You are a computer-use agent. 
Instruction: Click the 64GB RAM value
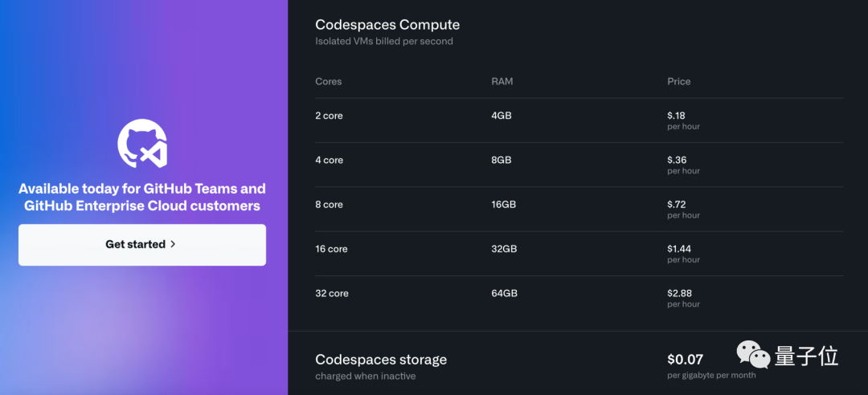click(x=504, y=293)
